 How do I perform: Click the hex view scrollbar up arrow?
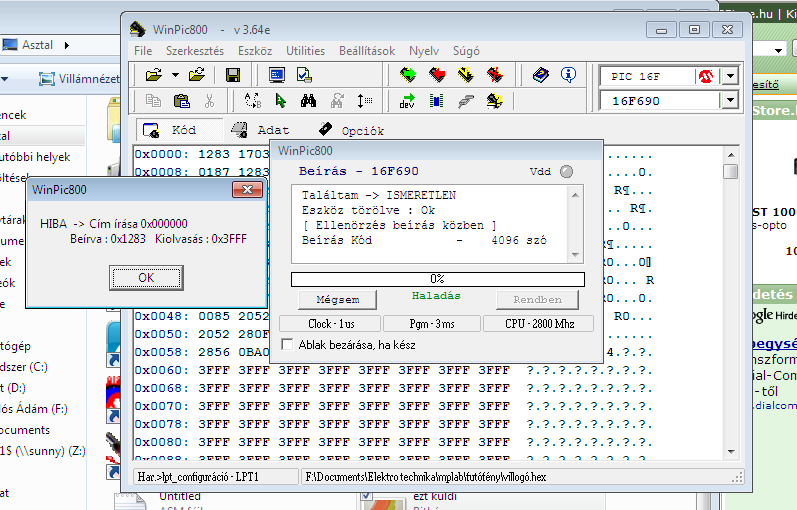click(730, 155)
